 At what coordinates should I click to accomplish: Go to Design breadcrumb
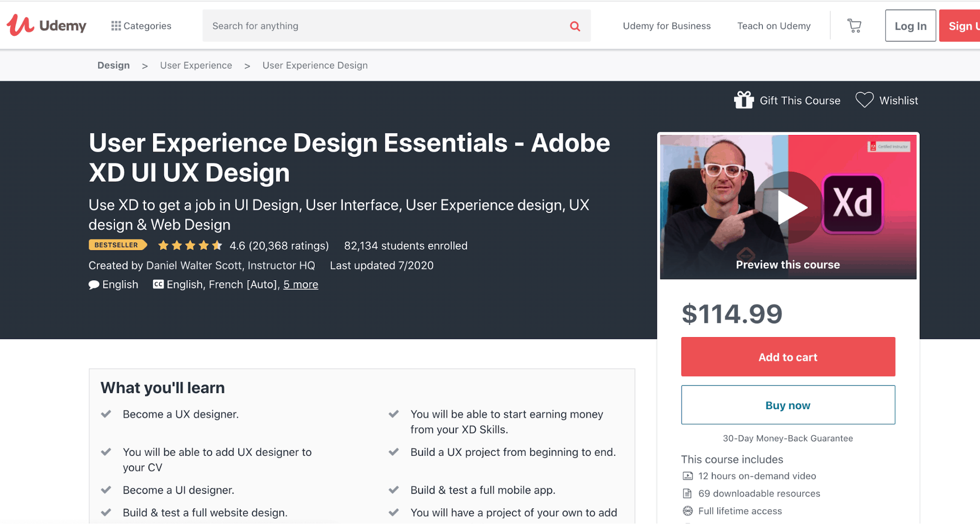pos(114,65)
